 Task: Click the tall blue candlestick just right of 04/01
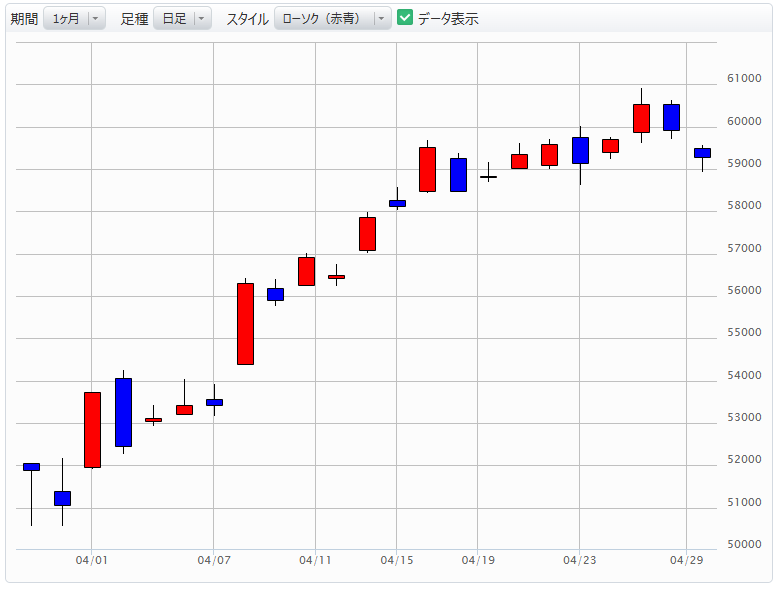tap(123, 411)
